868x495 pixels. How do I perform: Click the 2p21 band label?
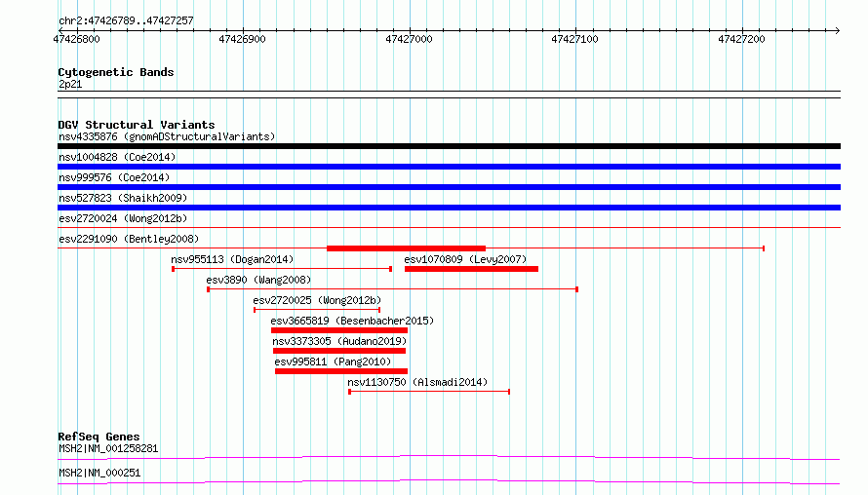tap(70, 84)
